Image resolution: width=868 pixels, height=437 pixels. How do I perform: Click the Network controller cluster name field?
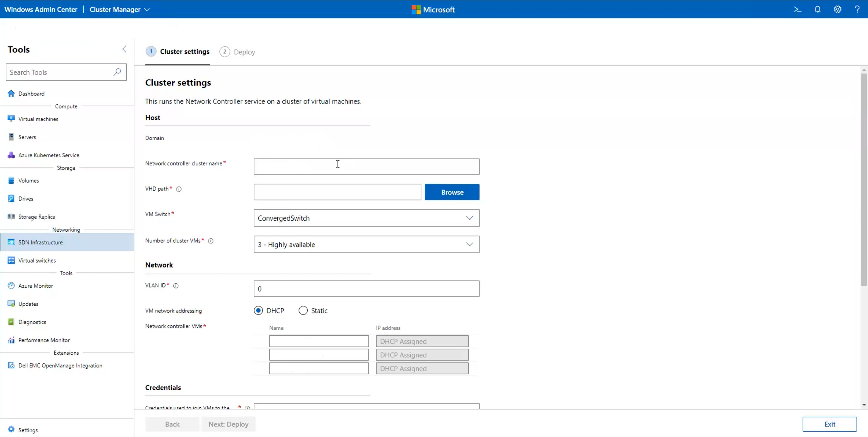(366, 166)
